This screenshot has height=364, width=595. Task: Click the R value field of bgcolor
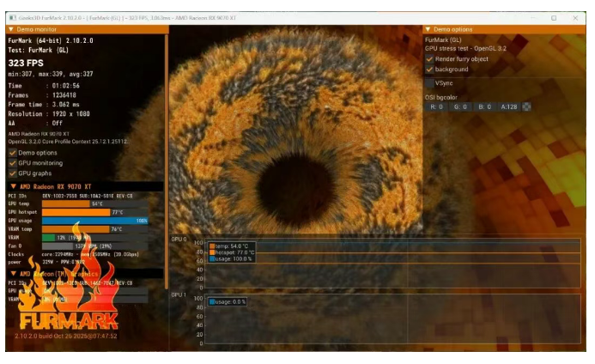[436, 106]
